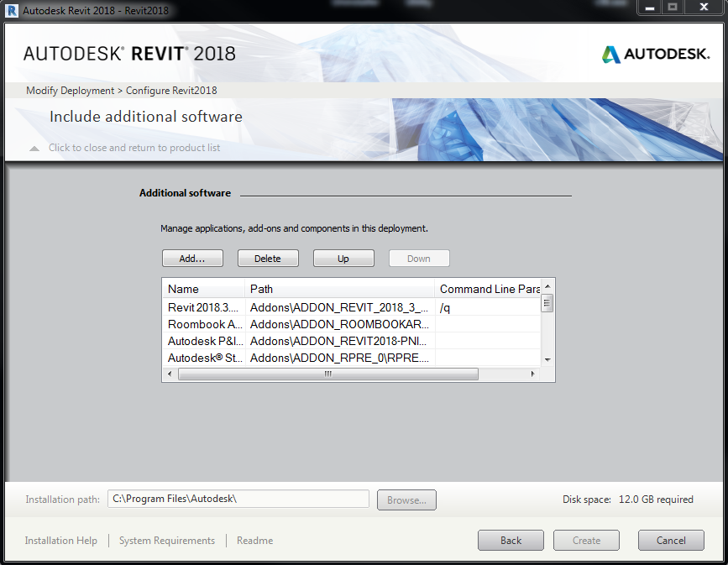Click the up arrow on the list scrollbar
This screenshot has width=728, height=565.
(x=547, y=285)
